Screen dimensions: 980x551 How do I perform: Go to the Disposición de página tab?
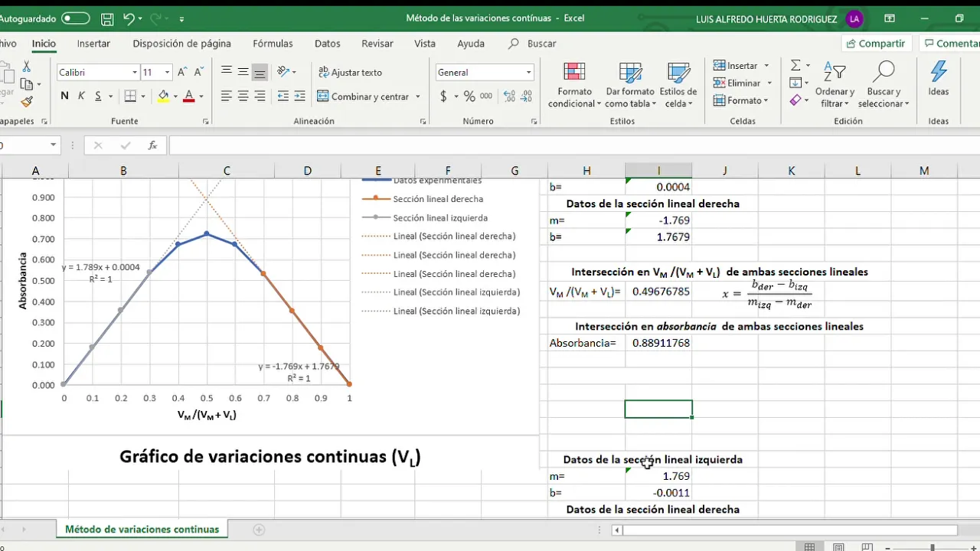(181, 44)
